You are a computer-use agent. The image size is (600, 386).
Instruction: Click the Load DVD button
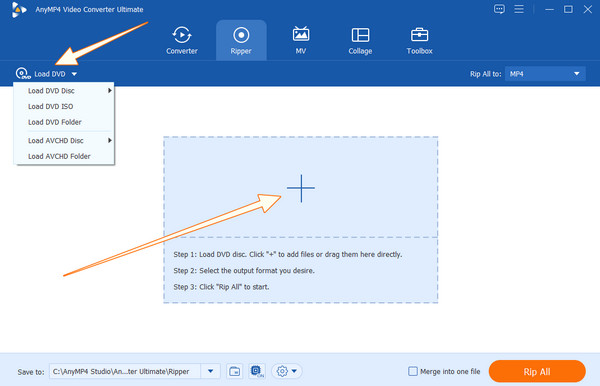click(46, 73)
